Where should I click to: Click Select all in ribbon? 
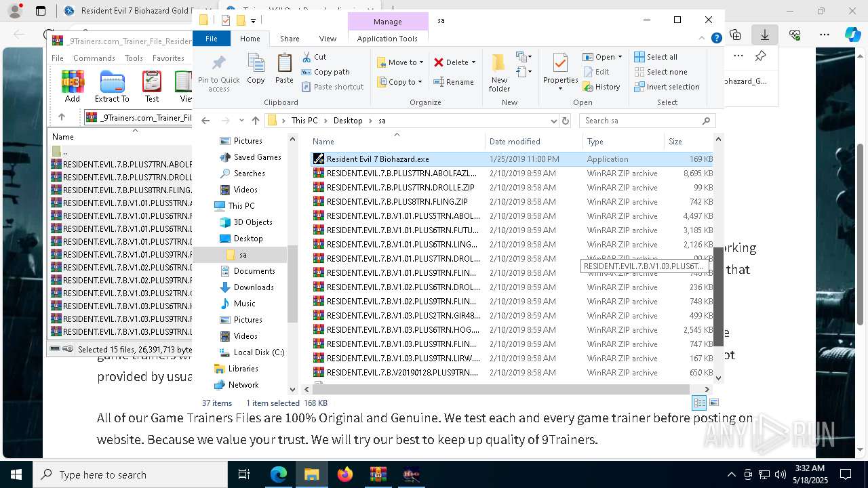click(656, 57)
